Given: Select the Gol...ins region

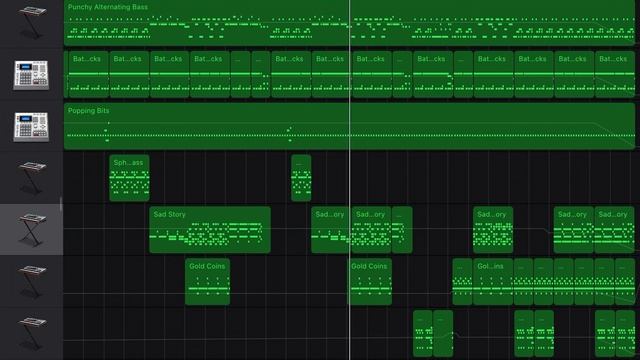Looking at the screenshot, I should click(493, 282).
